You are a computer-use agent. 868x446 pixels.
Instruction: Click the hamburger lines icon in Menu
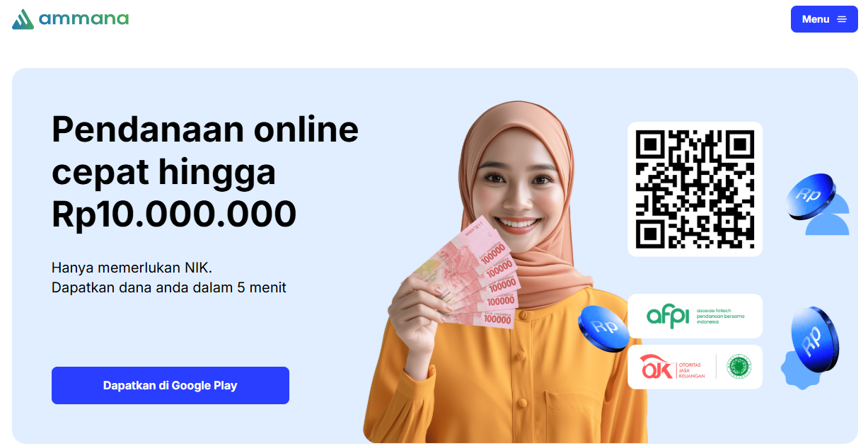[842, 19]
